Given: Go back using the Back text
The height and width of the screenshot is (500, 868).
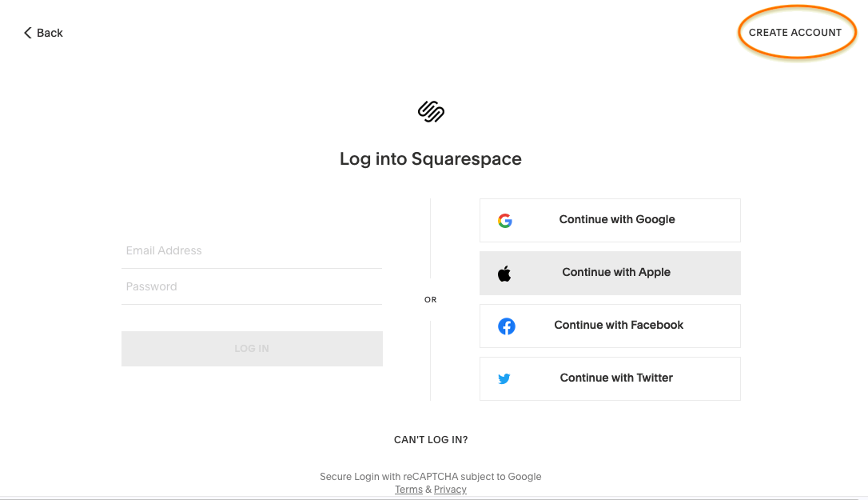Looking at the screenshot, I should (50, 33).
